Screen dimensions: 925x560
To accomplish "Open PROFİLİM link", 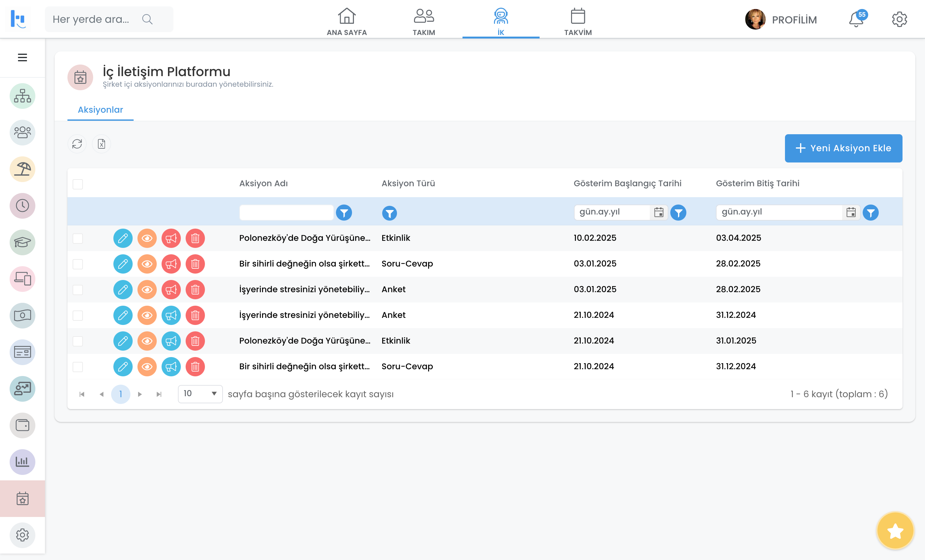I will click(794, 20).
